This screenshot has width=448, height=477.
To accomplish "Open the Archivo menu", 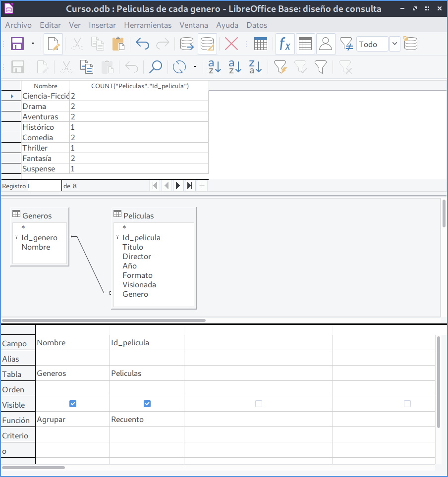I will [18, 25].
